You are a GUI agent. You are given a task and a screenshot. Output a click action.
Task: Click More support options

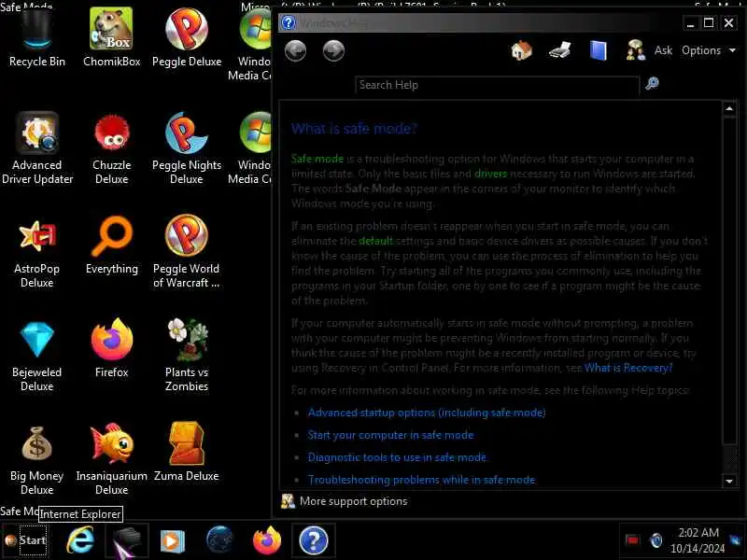[344, 501]
